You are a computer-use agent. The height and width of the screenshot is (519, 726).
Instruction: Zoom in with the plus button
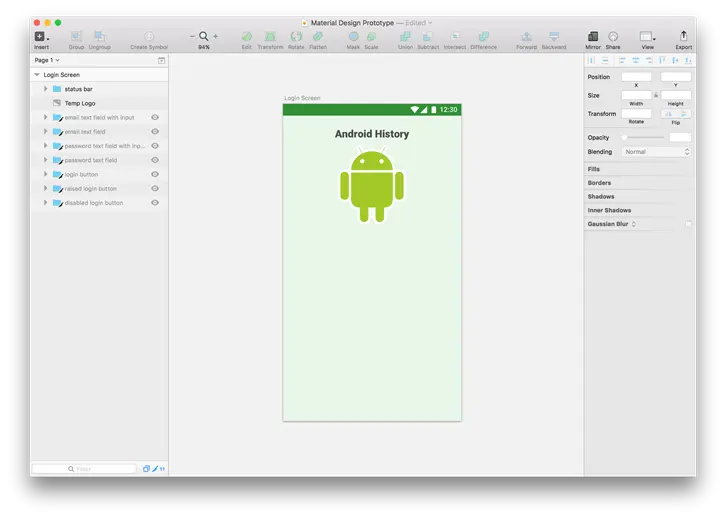point(215,36)
